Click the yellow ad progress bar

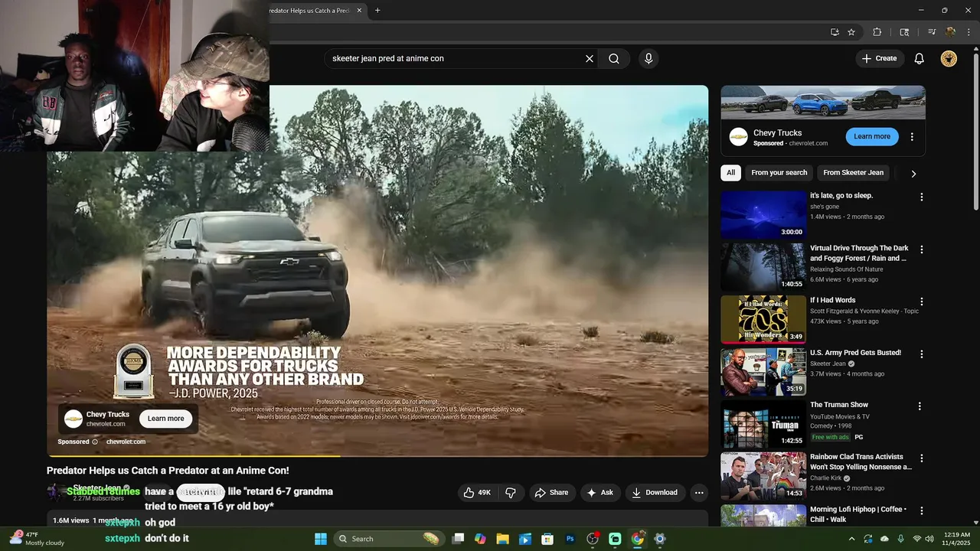(194, 456)
